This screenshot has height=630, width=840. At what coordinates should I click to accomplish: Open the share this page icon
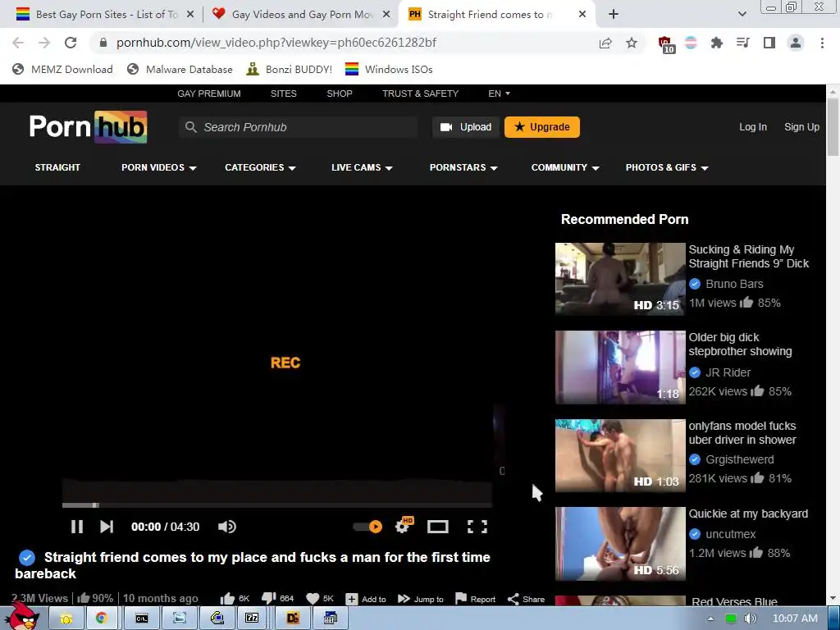click(605, 43)
